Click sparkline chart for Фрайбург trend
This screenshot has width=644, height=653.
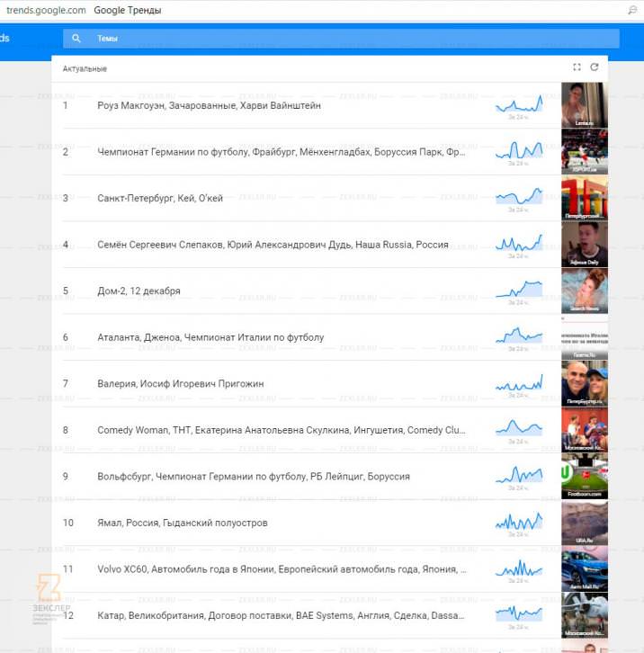click(x=519, y=150)
